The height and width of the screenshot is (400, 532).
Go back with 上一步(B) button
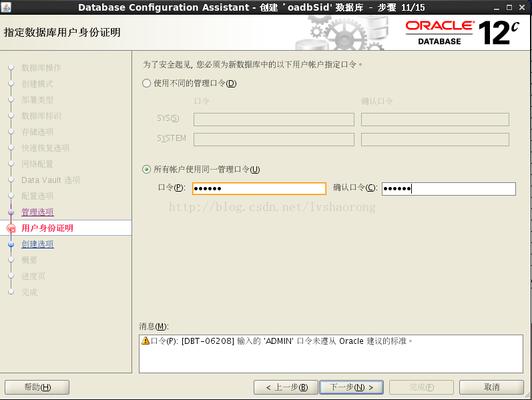(x=286, y=387)
